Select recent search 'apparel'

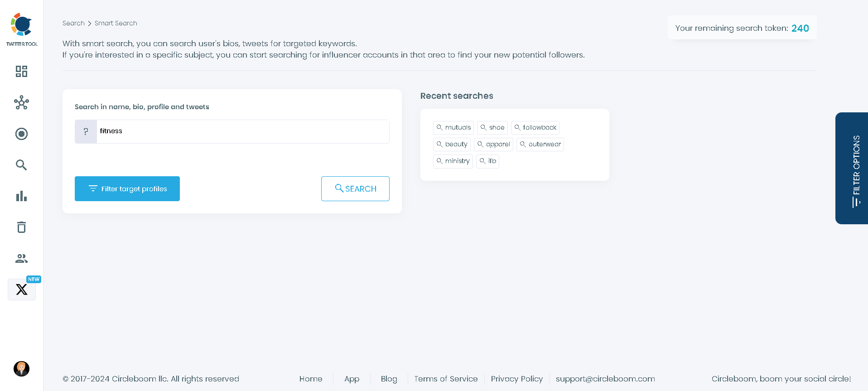point(493,145)
